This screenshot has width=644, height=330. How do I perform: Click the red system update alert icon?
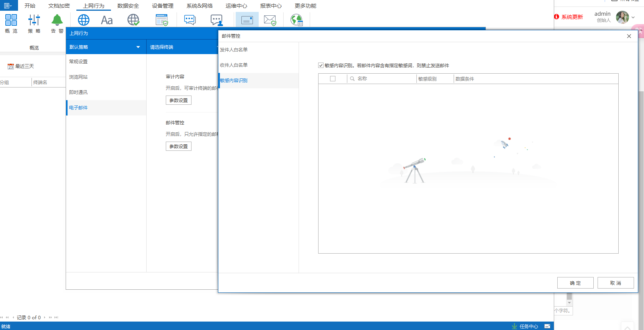[556, 17]
